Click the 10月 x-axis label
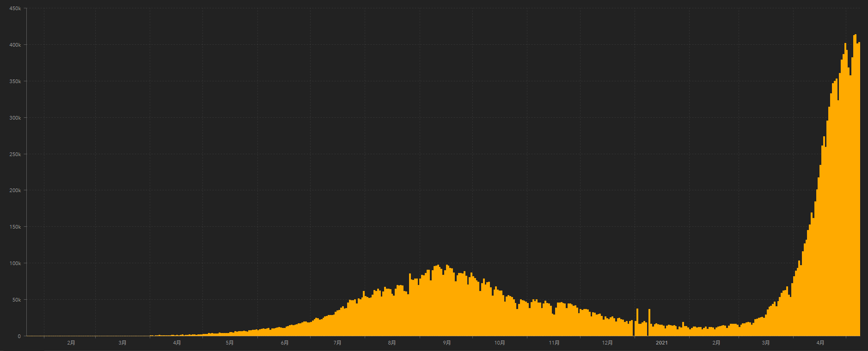868x351 pixels. pyautogui.click(x=500, y=343)
